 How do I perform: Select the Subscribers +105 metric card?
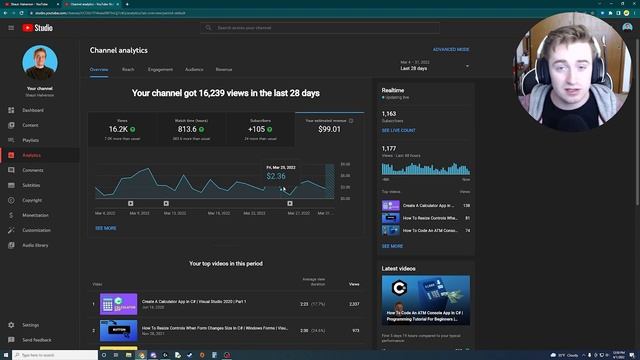[260, 129]
